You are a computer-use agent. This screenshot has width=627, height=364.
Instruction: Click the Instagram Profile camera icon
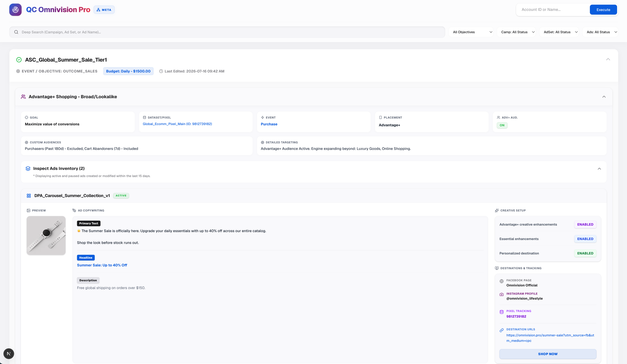[x=501, y=294]
